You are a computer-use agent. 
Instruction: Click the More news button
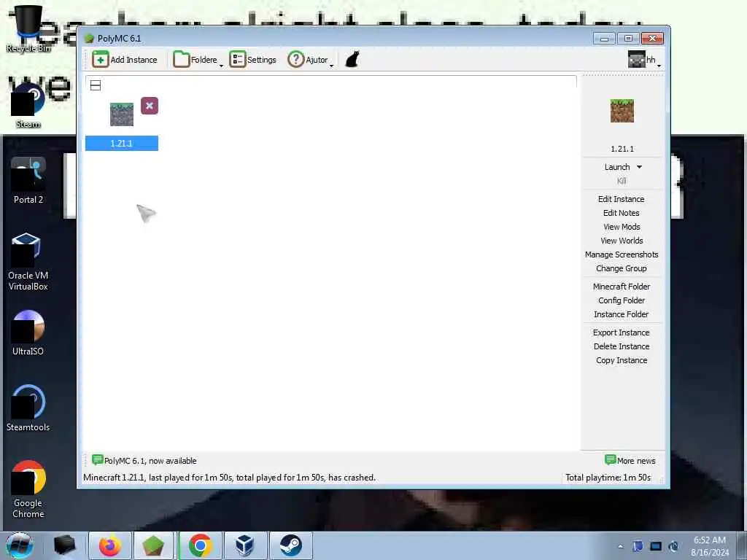pyautogui.click(x=630, y=461)
